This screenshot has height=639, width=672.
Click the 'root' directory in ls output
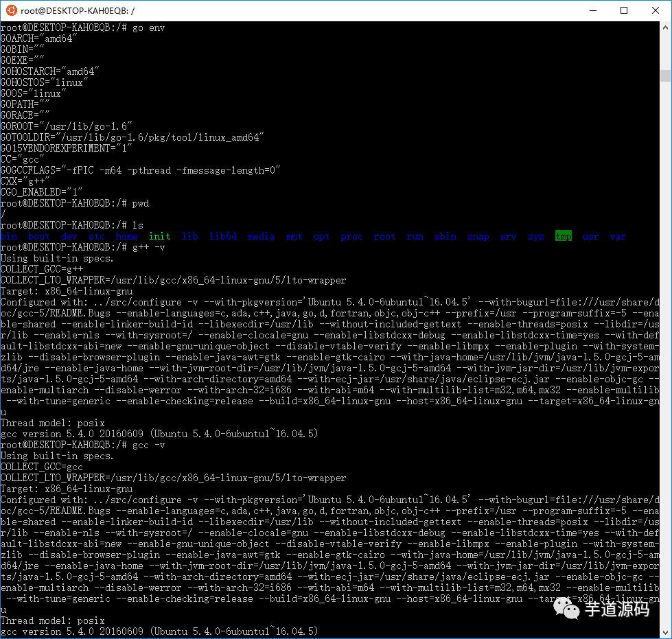[384, 237]
